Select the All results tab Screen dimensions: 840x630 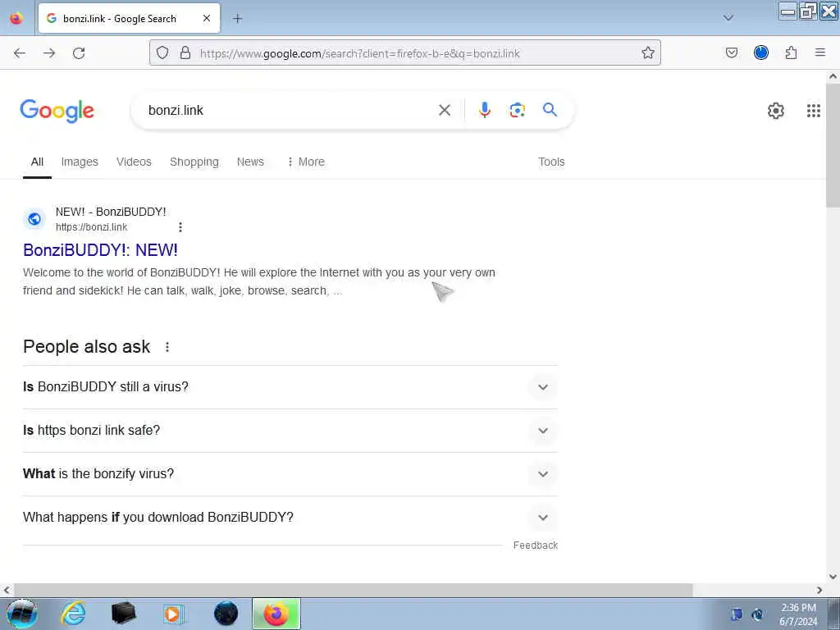(37, 162)
